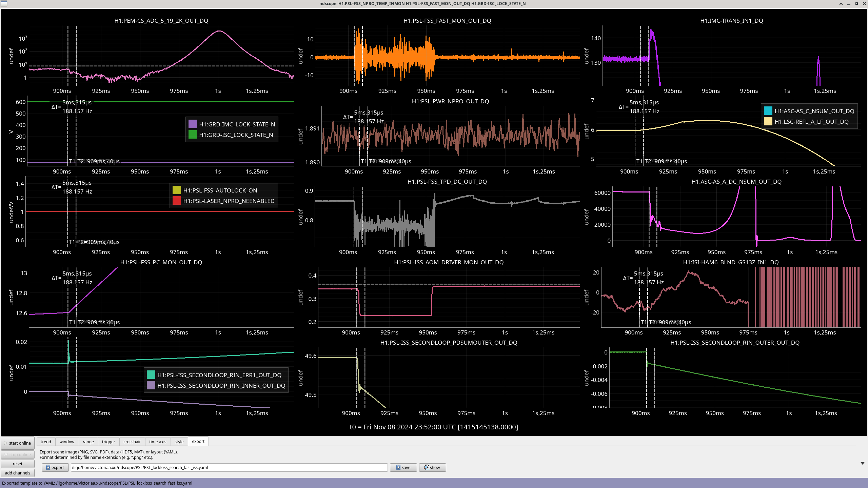The width and height of the screenshot is (868, 488).
Task: Open the time axis tab
Action: [x=158, y=442]
